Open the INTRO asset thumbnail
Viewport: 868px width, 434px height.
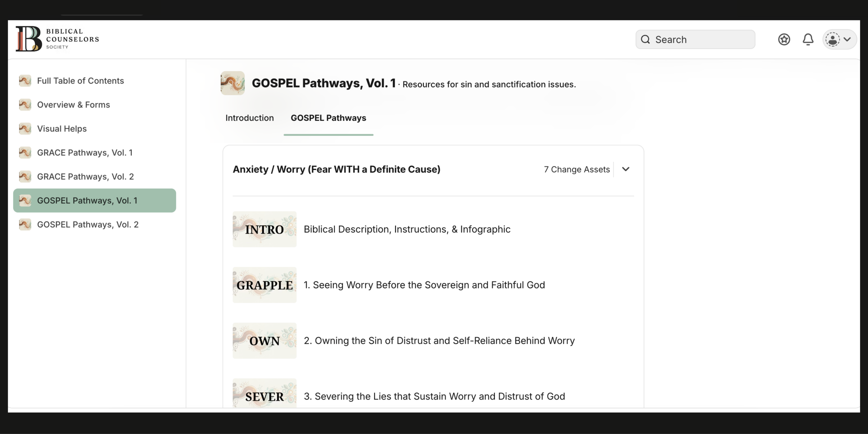[x=264, y=229]
